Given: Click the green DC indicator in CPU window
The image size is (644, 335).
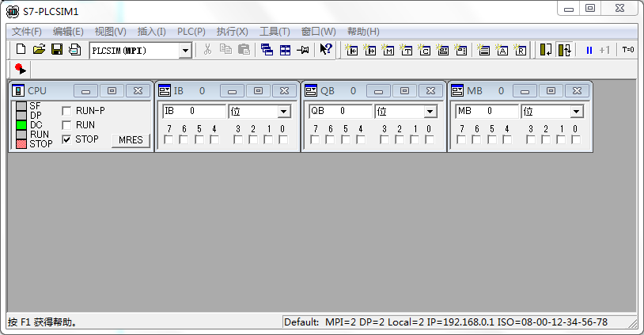Looking at the screenshot, I should click(x=21, y=125).
